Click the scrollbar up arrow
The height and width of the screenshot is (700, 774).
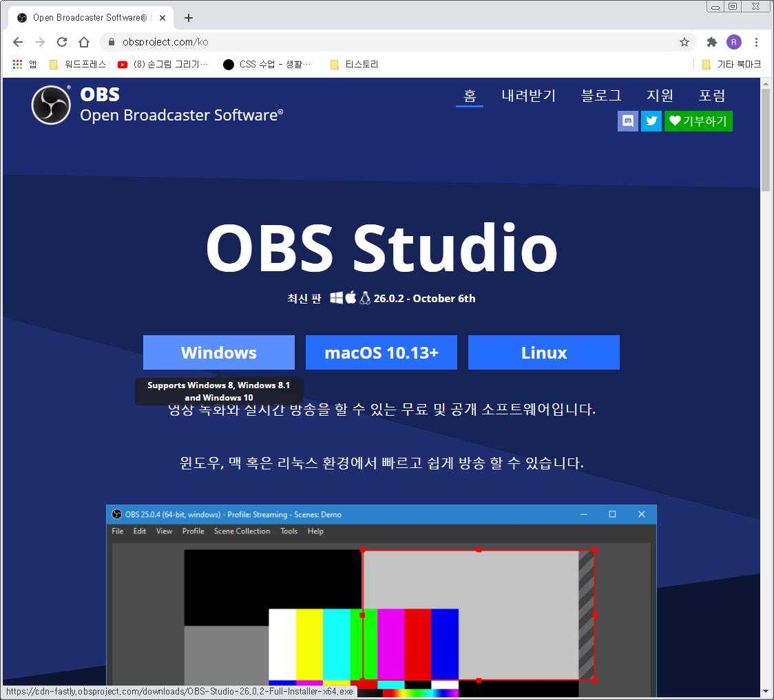(766, 83)
